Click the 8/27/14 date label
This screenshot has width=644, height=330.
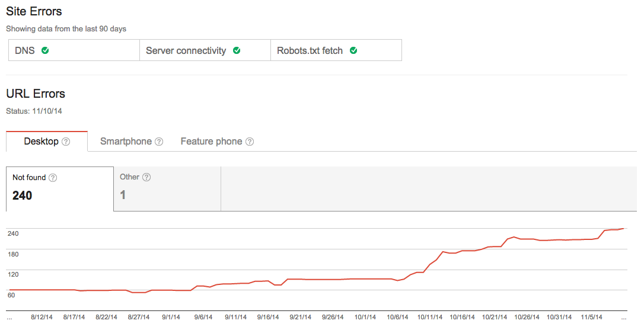pos(139,318)
